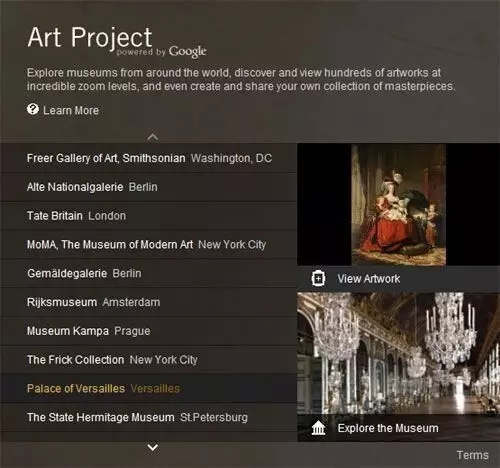Select Gemäldegalerie Berlin
This screenshot has height=468, width=500.
click(148, 273)
